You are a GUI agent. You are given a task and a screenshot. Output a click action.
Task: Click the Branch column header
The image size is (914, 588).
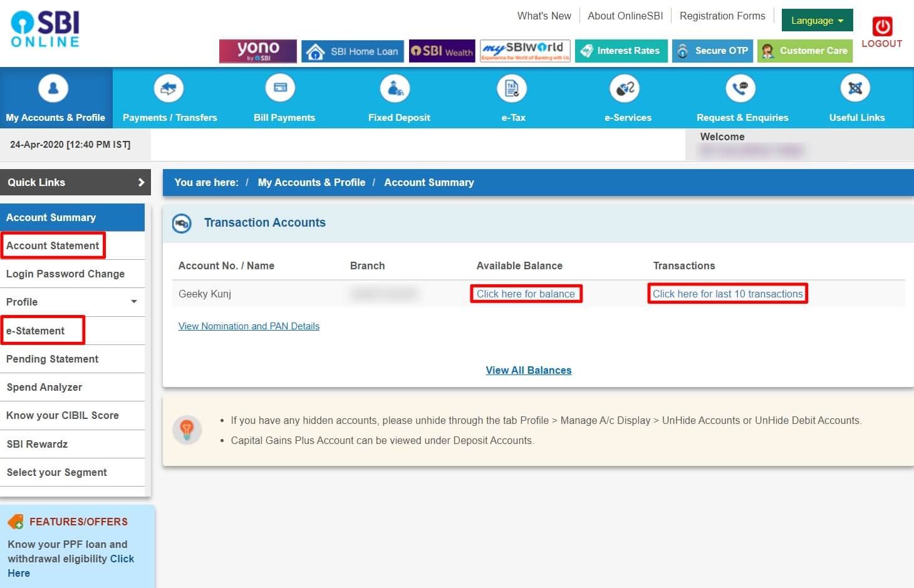(x=367, y=266)
